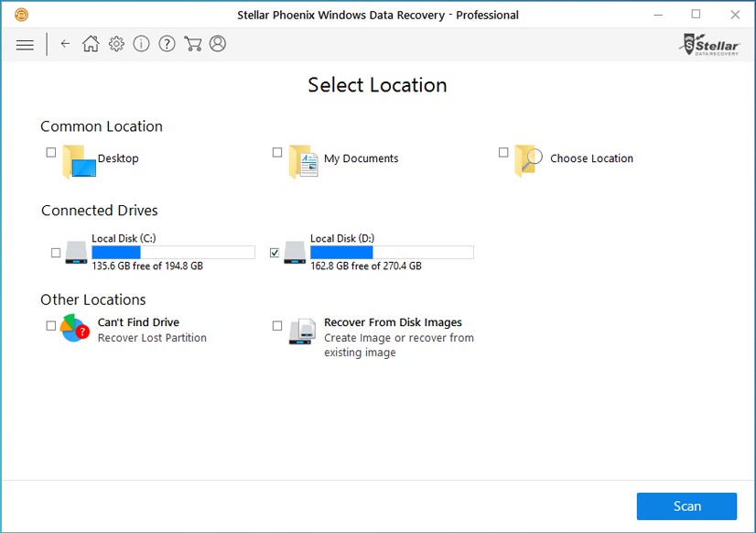Click 'Recover Lost Partition' text

[152, 338]
